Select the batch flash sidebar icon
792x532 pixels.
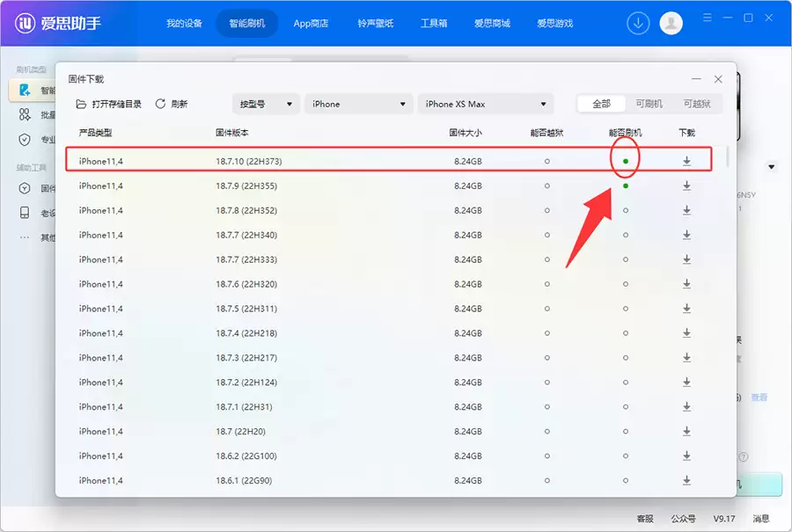coord(25,114)
